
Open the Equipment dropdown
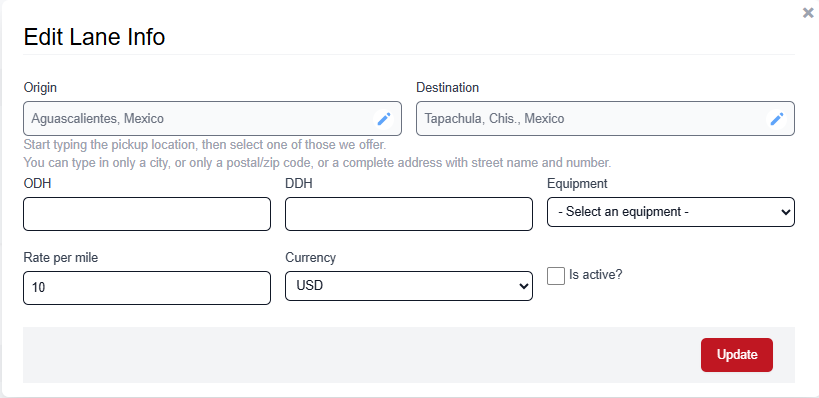[x=671, y=212]
